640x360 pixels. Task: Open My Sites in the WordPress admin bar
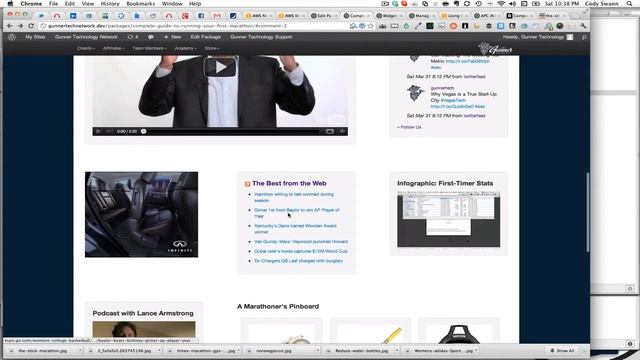35,37
